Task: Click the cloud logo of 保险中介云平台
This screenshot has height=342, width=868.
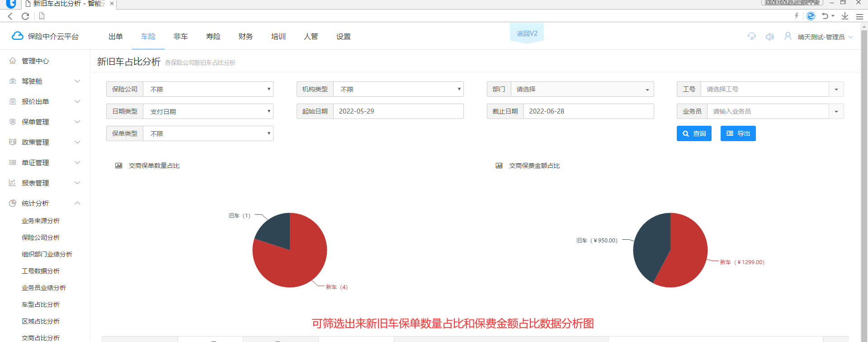Action: point(17,36)
